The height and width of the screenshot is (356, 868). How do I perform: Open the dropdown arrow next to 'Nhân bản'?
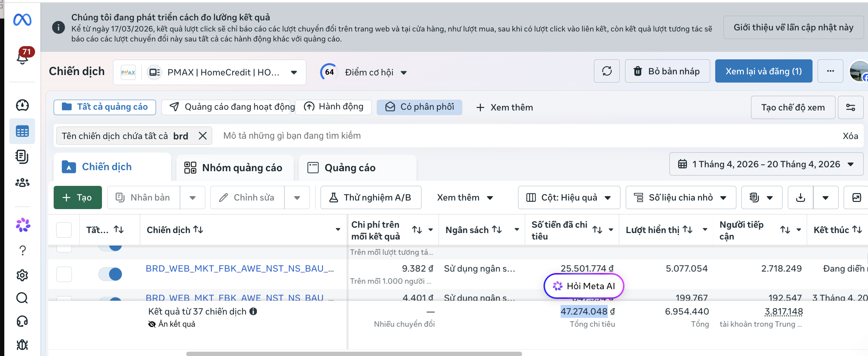(x=192, y=197)
